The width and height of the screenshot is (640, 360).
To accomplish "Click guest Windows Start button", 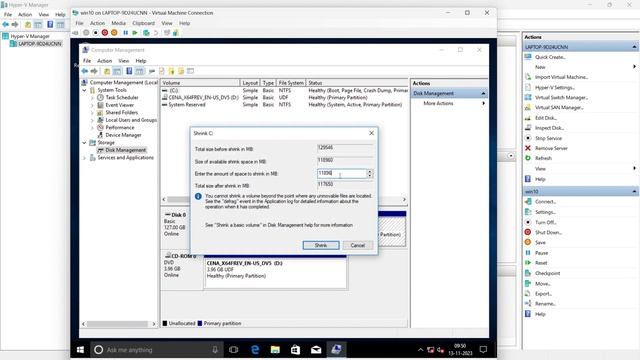I will [80, 350].
